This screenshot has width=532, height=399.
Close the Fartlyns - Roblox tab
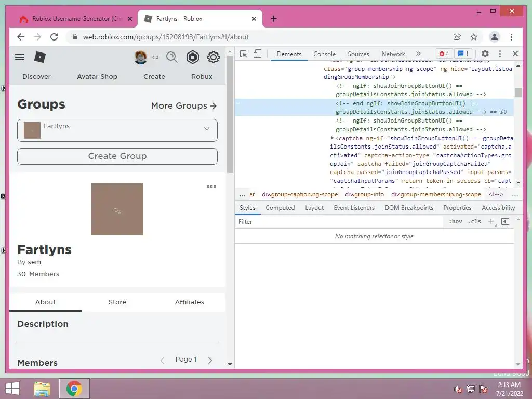click(254, 19)
